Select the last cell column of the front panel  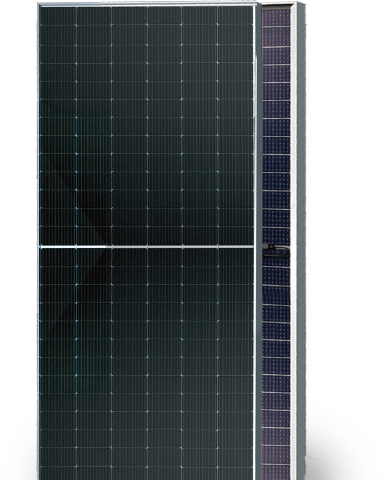tap(235, 243)
